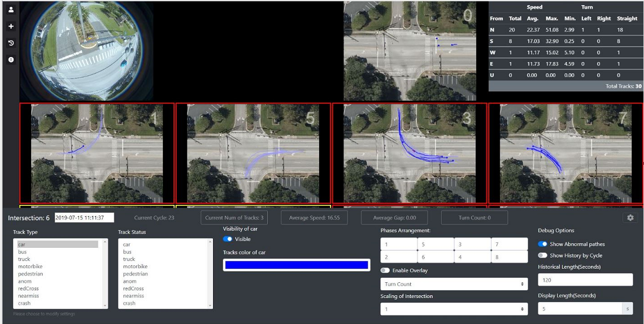Image resolution: width=644 pixels, height=324 pixels.
Task: Disable Show Abnormal pathes toggle
Action: 542,244
